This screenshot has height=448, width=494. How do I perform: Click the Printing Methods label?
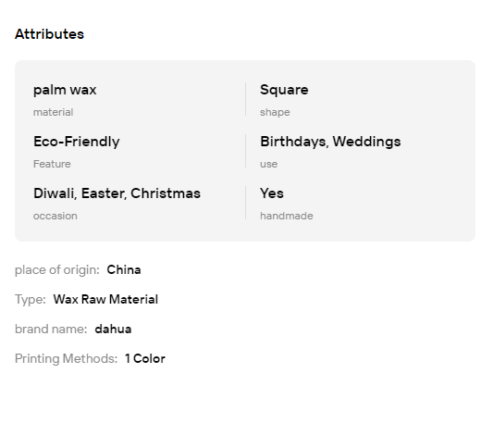click(x=67, y=359)
